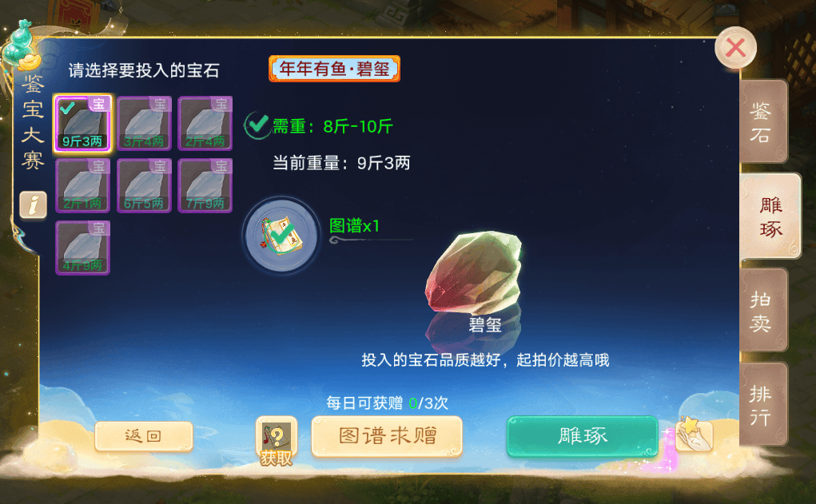Click the green 雕琢 carve button

coord(583,436)
